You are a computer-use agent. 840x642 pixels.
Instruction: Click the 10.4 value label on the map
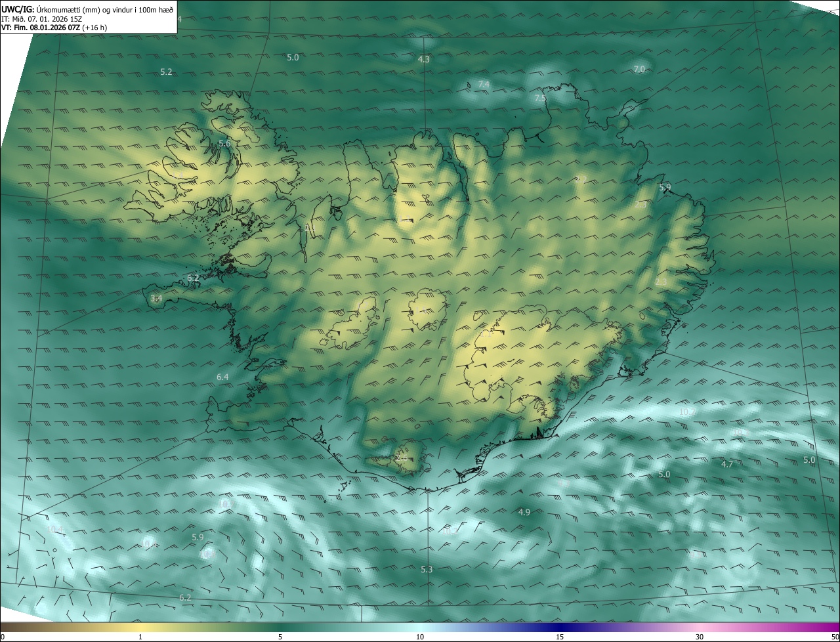pyautogui.click(x=55, y=529)
